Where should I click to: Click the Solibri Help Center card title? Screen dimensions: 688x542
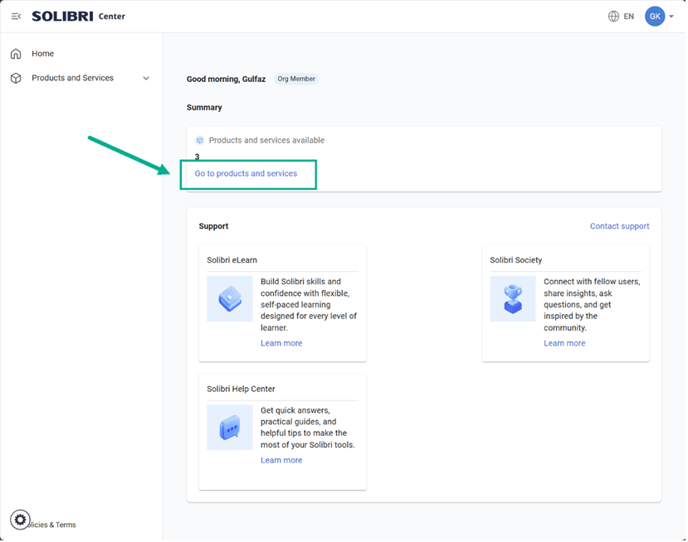point(241,389)
